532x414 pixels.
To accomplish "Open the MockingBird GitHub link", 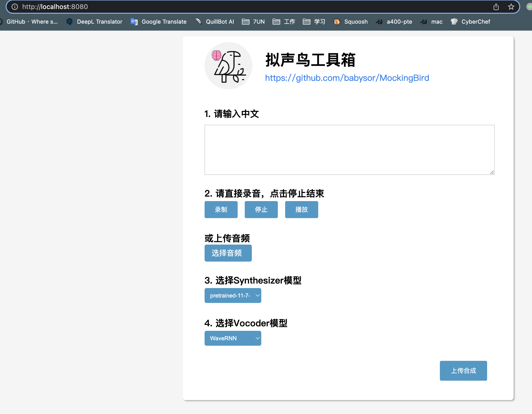I will (347, 78).
